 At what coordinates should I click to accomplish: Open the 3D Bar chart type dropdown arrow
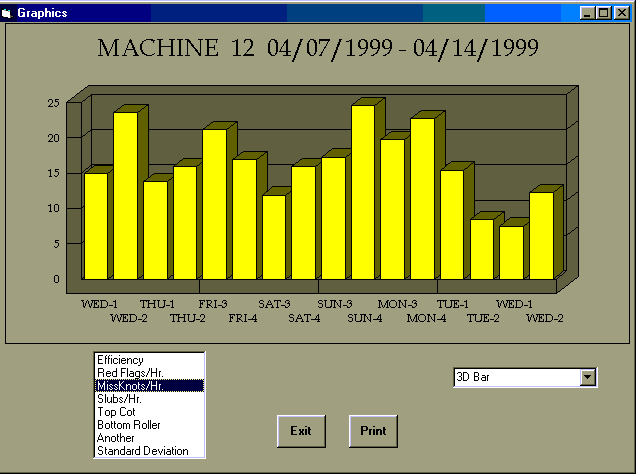588,378
